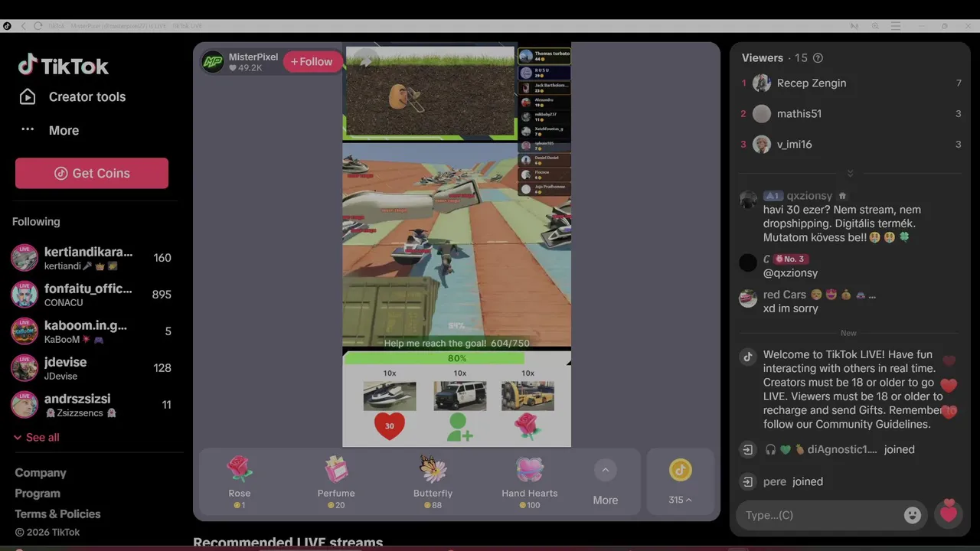Reload the page with refresh icon
980x551 pixels.
(x=38, y=26)
